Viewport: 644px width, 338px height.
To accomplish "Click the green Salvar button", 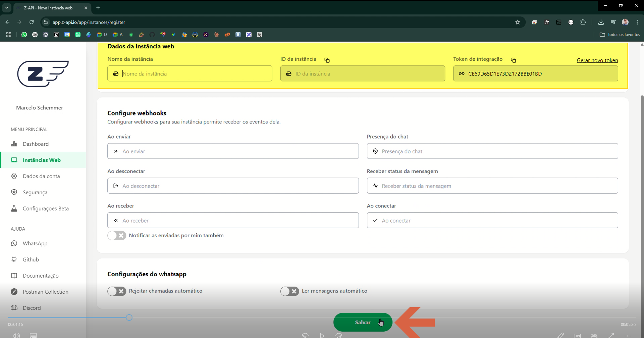I will [x=363, y=322].
